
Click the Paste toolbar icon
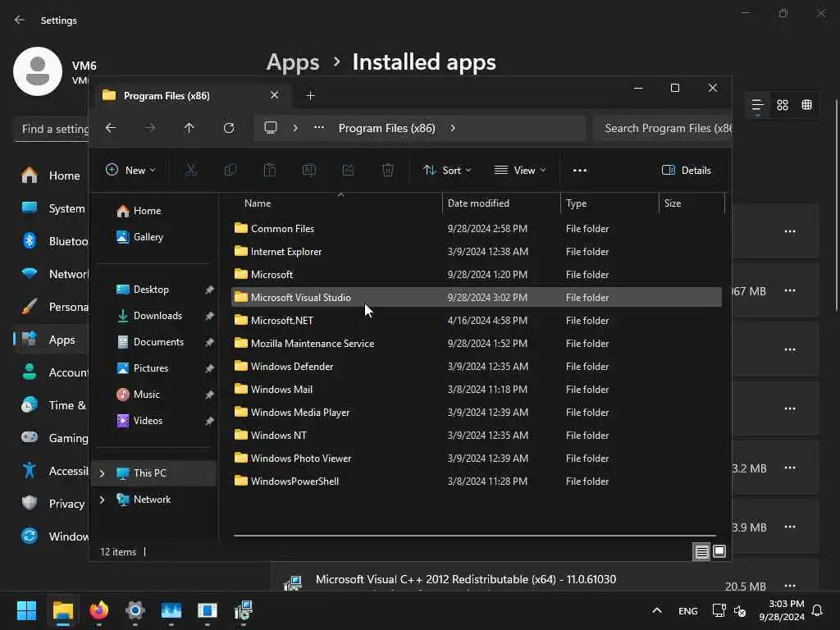269,171
